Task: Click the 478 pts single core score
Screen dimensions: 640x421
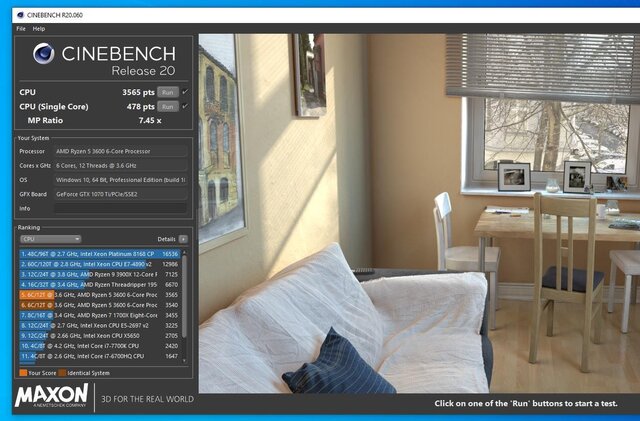Action: point(140,107)
